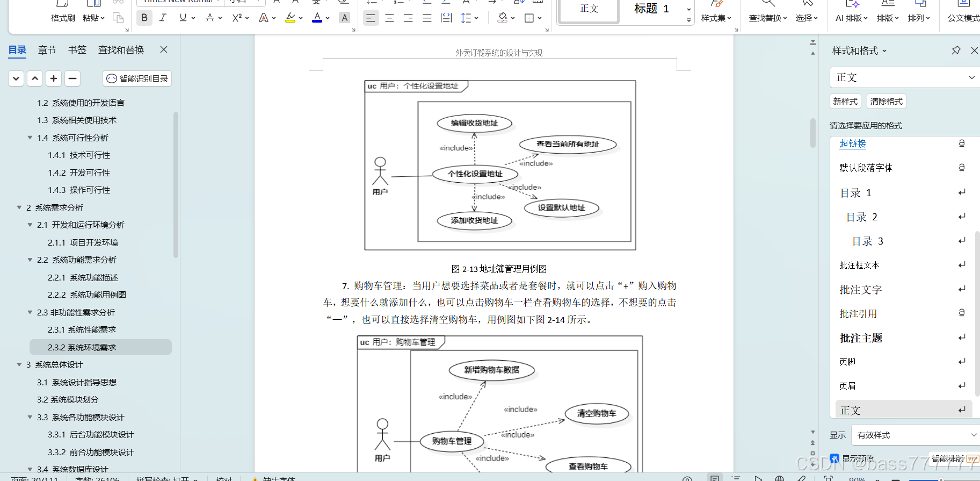Viewport: 980px width, 481px height.
Task: Open the 正文 style combo box in panel
Action: coord(905,77)
